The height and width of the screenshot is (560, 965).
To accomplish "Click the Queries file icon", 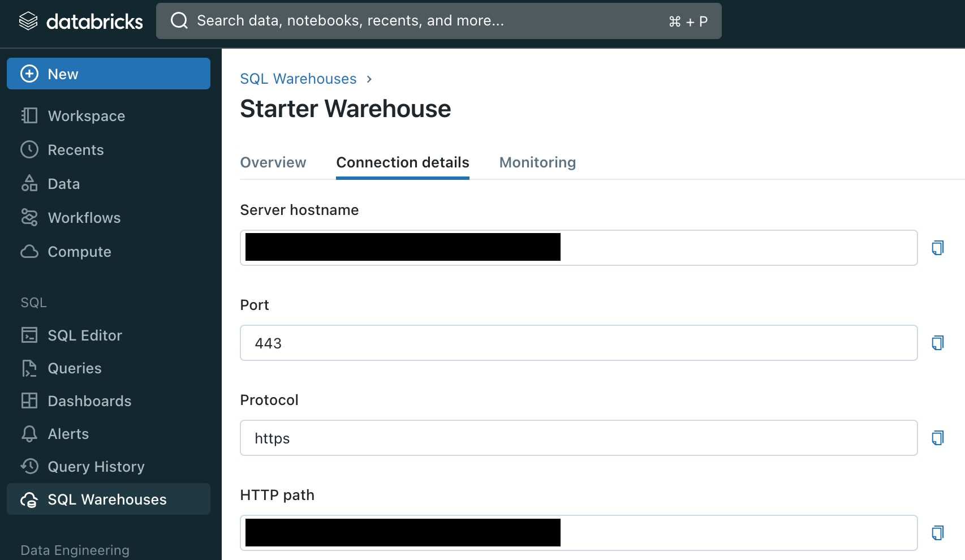I will [x=29, y=368].
